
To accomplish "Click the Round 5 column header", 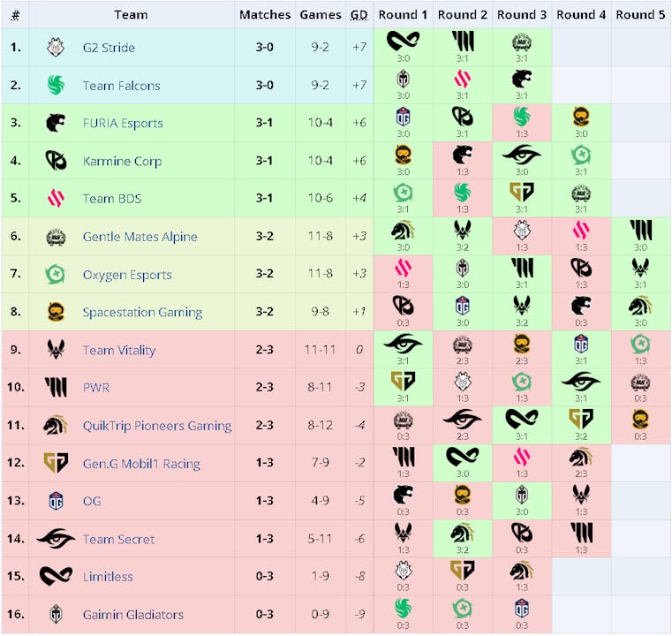I will pos(640,14).
